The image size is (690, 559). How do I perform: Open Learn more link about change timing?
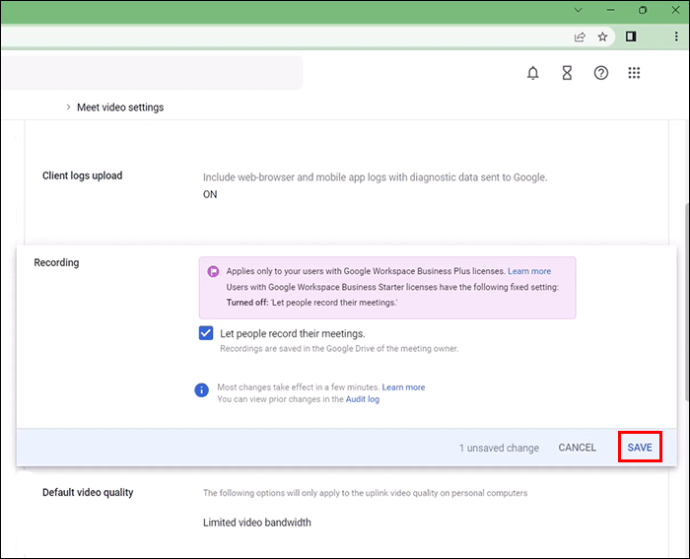tap(403, 387)
